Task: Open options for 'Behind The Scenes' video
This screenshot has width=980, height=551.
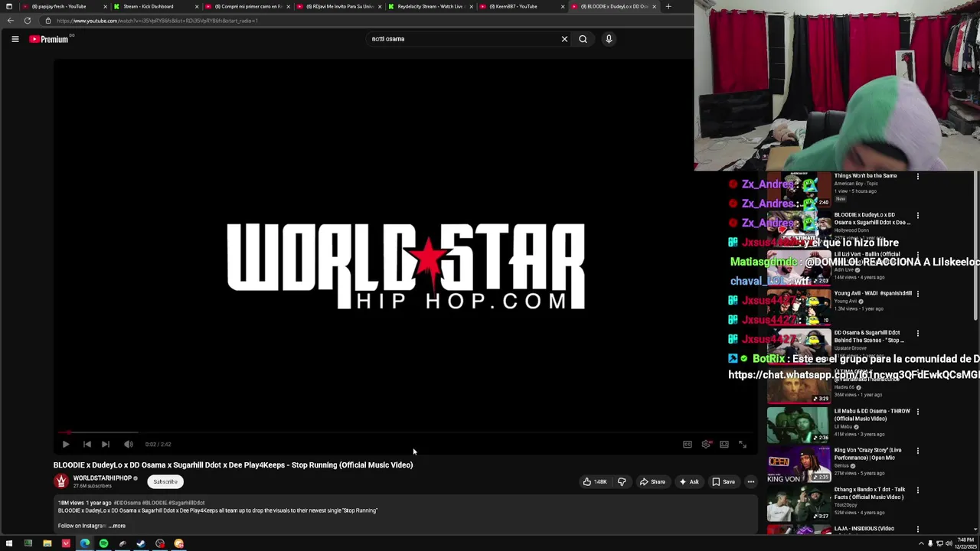Action: 917,333
